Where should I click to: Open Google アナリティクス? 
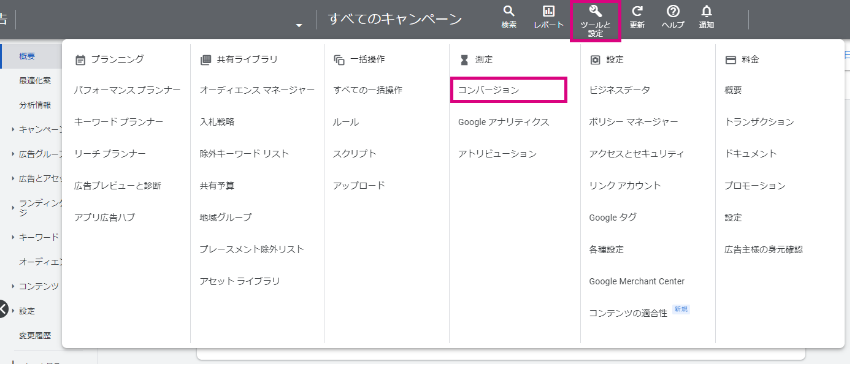[504, 122]
